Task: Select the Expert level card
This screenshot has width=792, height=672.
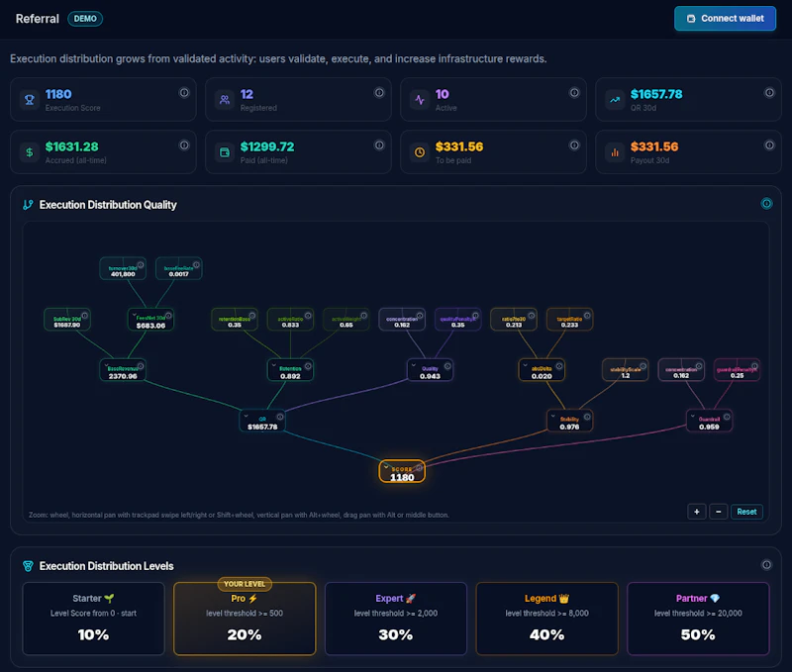Action: pyautogui.click(x=395, y=619)
